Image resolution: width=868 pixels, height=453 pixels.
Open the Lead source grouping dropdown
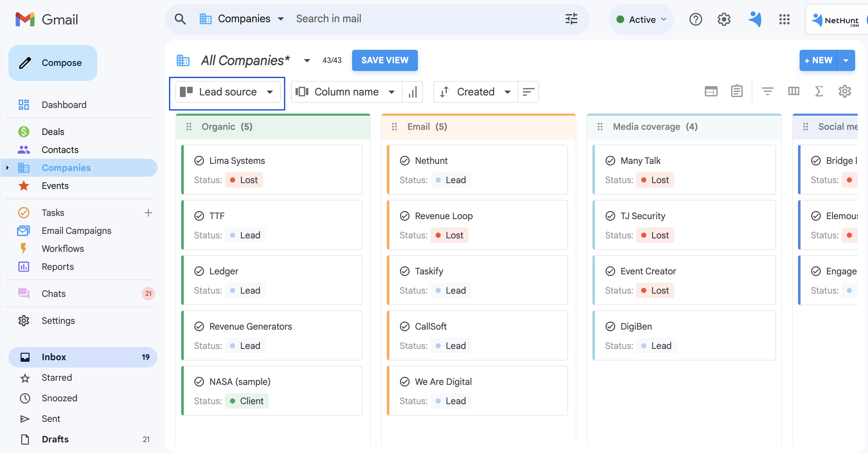[x=228, y=92]
